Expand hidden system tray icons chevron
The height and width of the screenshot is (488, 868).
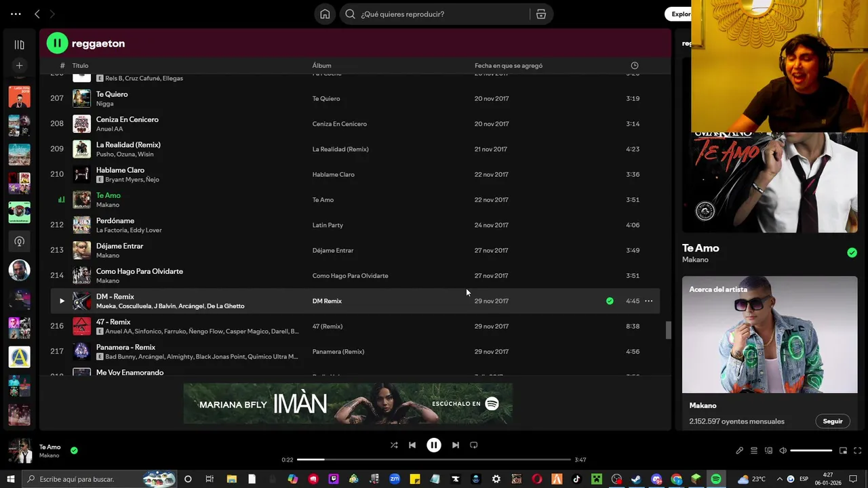click(x=779, y=479)
